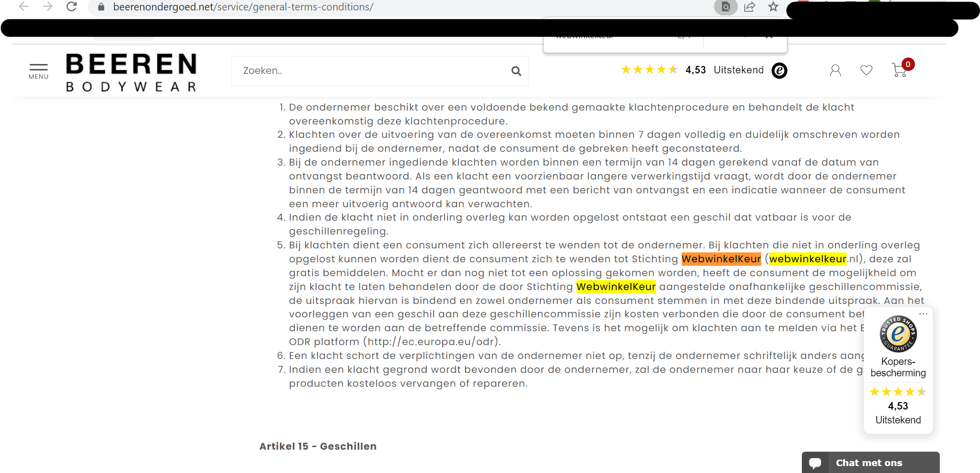Viewport: 980px width, 473px height.
Task: Click the Artikel 15 - Geschillen heading
Action: click(x=318, y=446)
